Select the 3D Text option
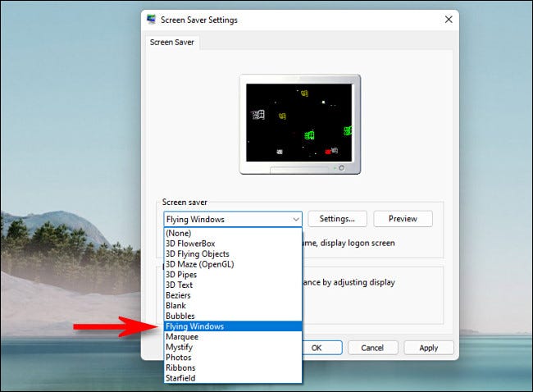The image size is (533, 392). coord(233,285)
